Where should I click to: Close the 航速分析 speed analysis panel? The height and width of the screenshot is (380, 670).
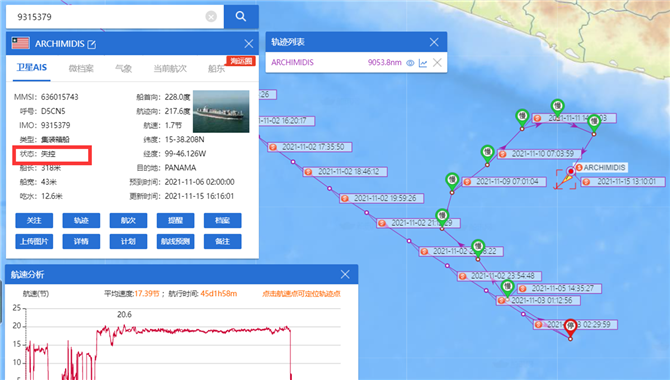point(345,274)
